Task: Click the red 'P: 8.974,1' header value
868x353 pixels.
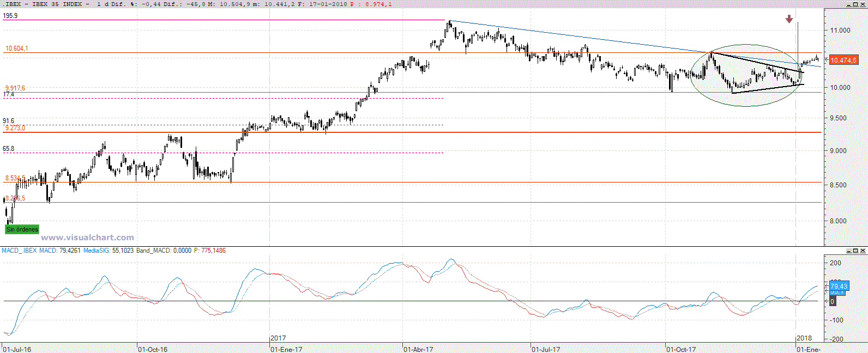Action: pyautogui.click(x=371, y=4)
